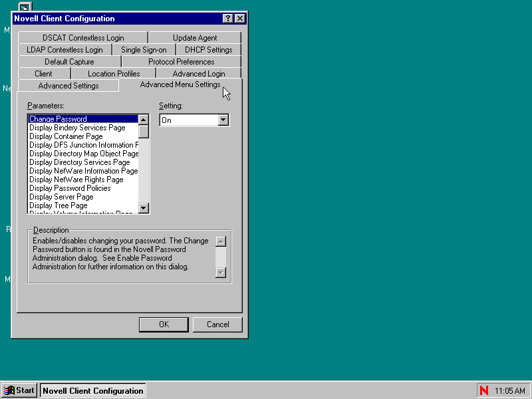Select the Advanced Menu Settings tab
532x399 pixels.
click(x=180, y=84)
